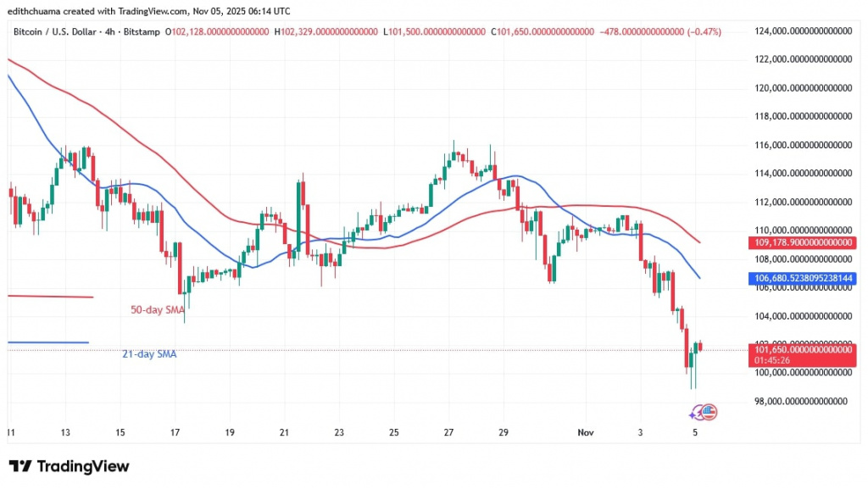
Task: Select the purple sparkle event icon near Nov 5
Action: (692, 415)
